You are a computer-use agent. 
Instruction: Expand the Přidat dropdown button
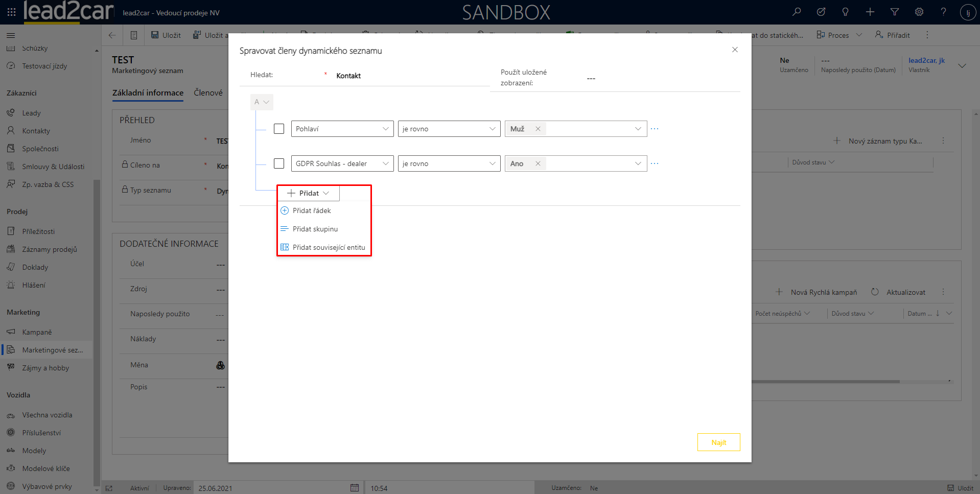tap(308, 193)
